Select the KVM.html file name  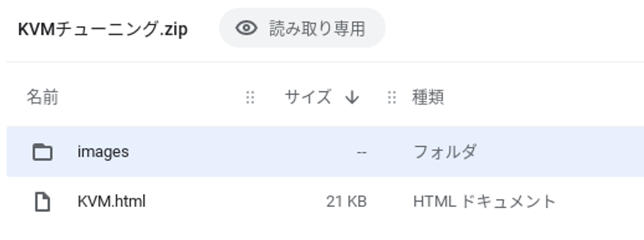click(112, 202)
